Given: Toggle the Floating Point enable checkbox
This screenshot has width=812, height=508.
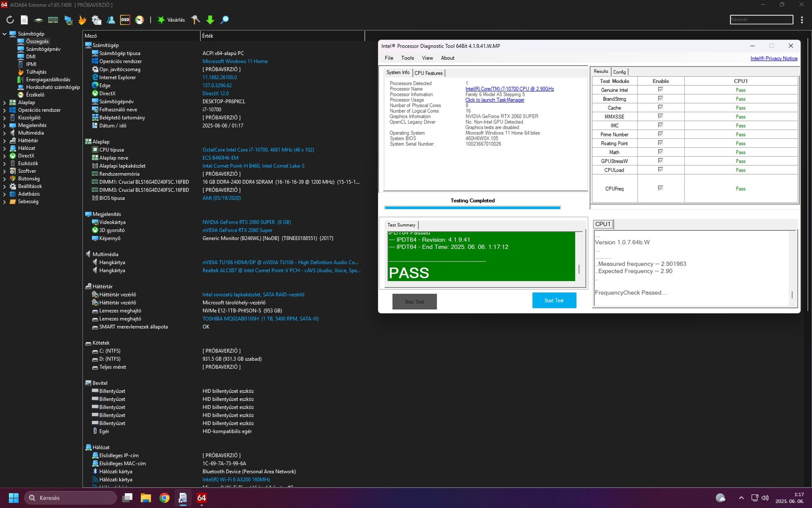Looking at the screenshot, I should point(660,143).
